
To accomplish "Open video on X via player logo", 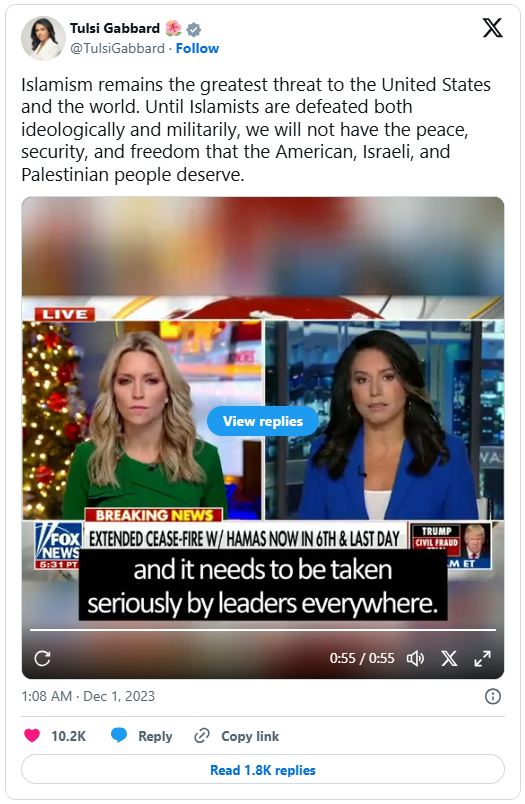I will (x=449, y=658).
